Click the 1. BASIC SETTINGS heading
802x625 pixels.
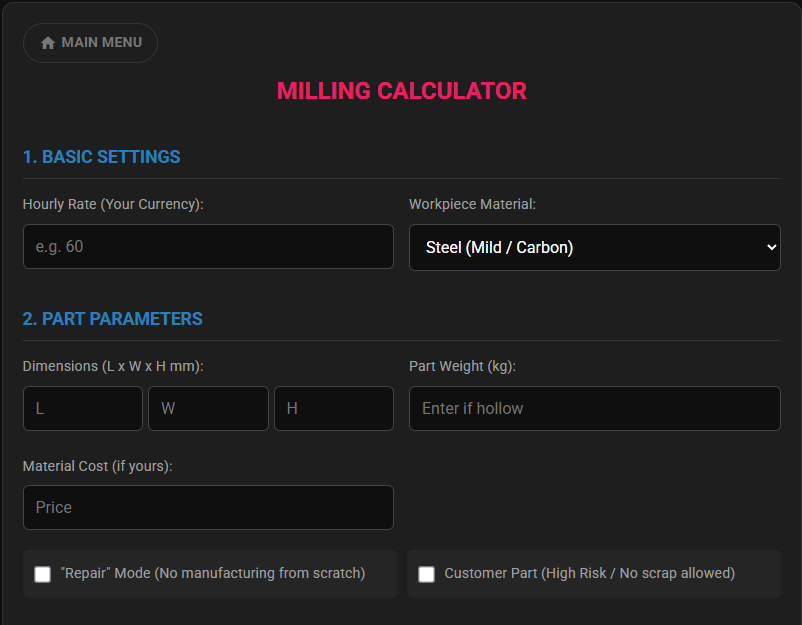[x=101, y=157]
